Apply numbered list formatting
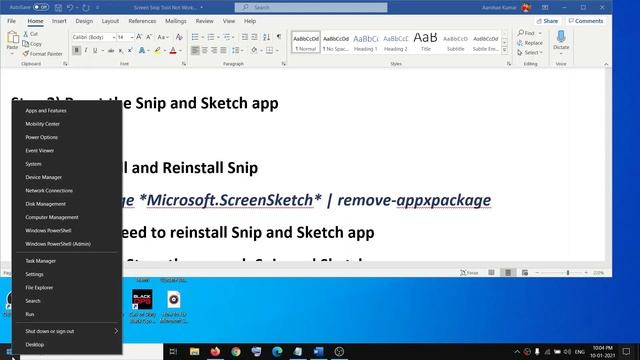 point(211,37)
